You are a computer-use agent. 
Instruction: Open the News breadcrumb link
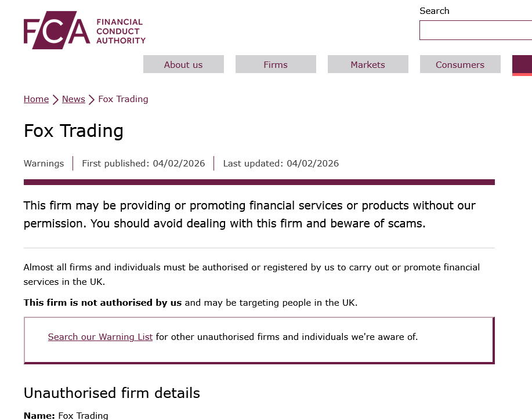pyautogui.click(x=74, y=99)
